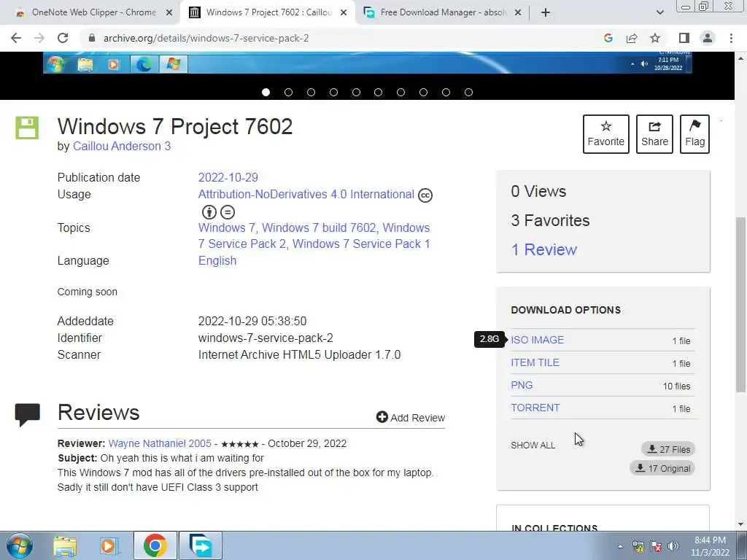This screenshot has width=747, height=560.
Task: Click Add Review plus button
Action: 410,418
